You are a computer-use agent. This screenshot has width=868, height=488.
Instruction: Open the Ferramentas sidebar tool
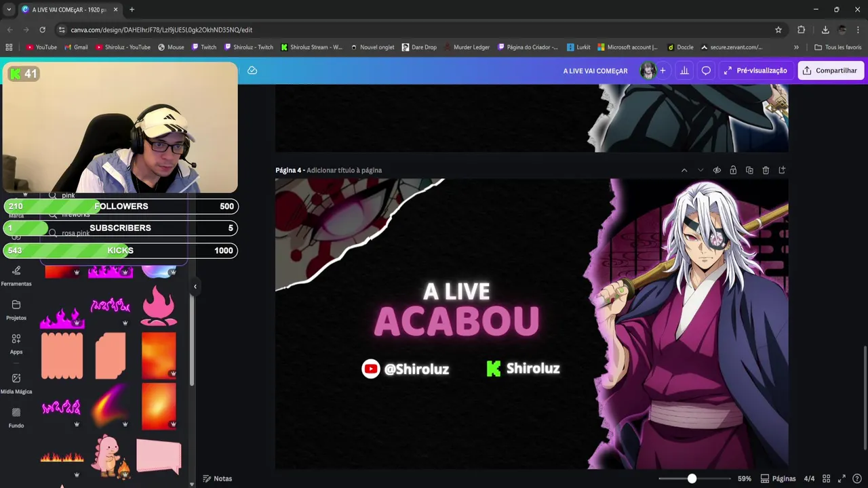pyautogui.click(x=16, y=275)
